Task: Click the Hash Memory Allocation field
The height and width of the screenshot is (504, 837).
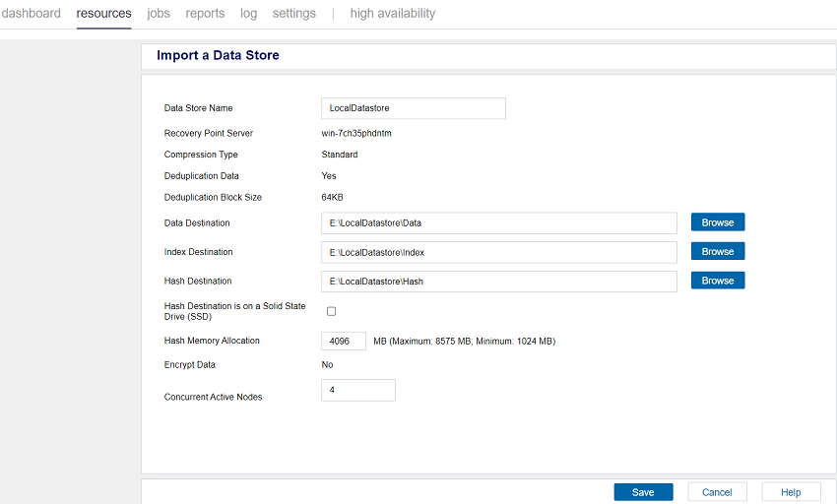Action: [344, 342]
